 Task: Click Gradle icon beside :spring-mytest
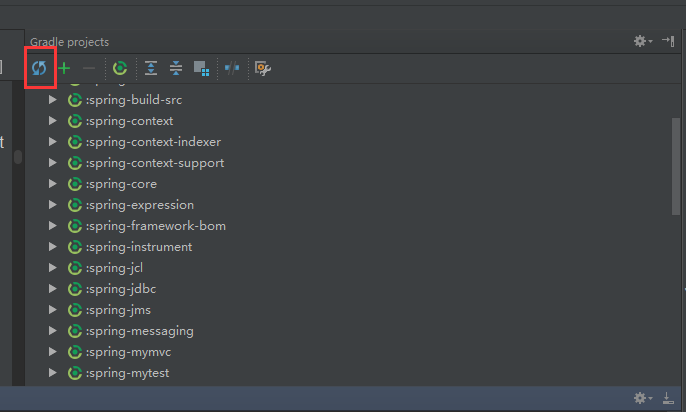[75, 373]
